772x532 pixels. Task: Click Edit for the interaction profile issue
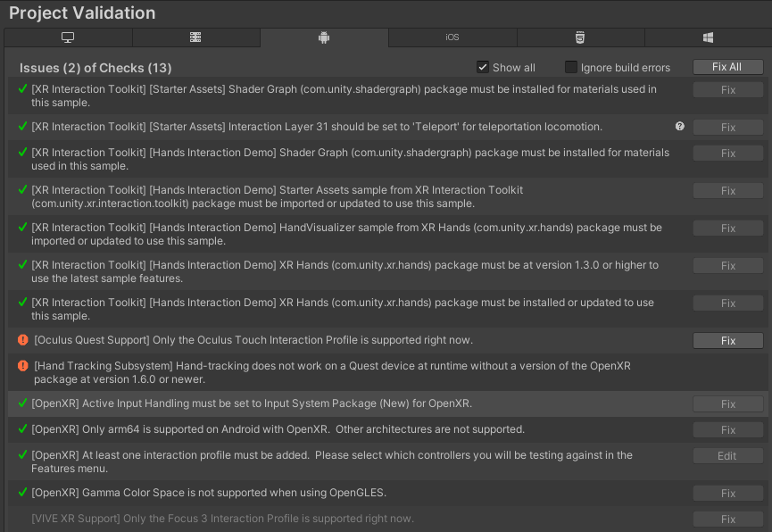[x=726, y=455]
